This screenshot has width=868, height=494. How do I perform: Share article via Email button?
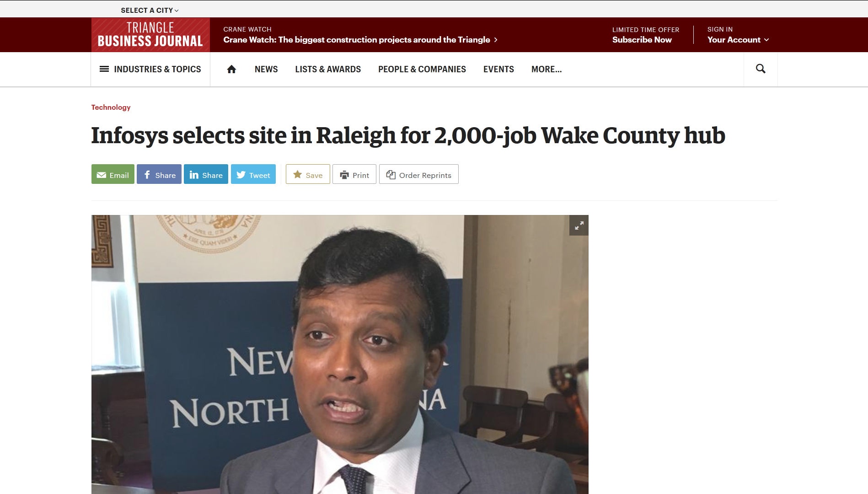(113, 174)
